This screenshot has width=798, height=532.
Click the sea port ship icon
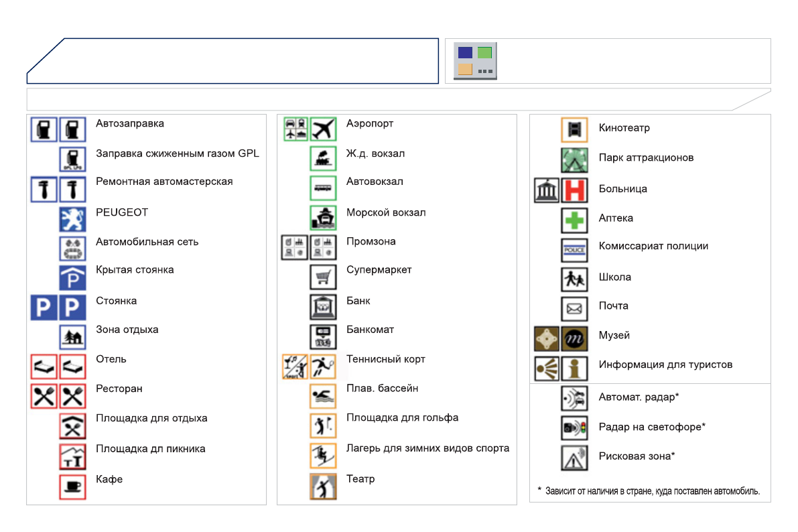click(x=323, y=218)
